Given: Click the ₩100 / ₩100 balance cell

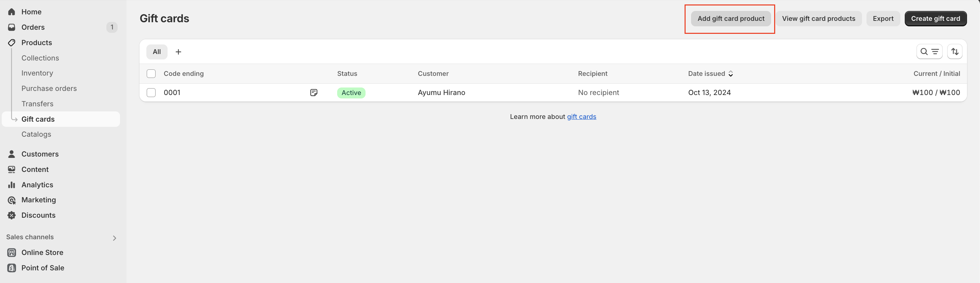Looking at the screenshot, I should [936, 92].
